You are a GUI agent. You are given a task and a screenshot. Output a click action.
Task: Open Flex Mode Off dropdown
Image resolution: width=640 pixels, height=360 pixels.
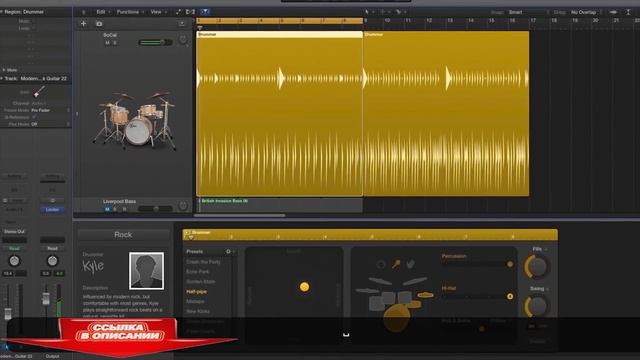coord(50,124)
